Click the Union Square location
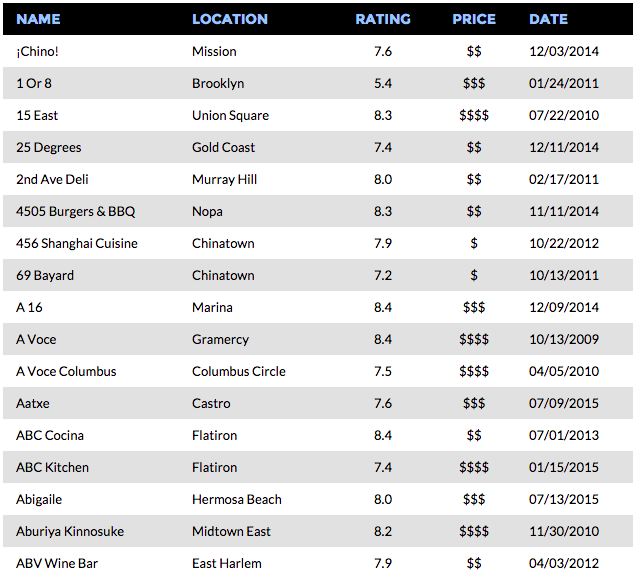 coord(230,116)
